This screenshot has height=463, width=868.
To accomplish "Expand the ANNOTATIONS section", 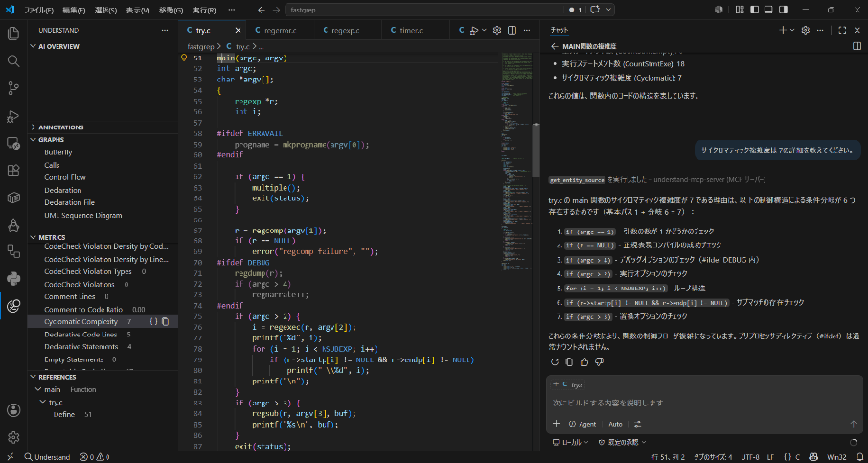I will [x=61, y=127].
